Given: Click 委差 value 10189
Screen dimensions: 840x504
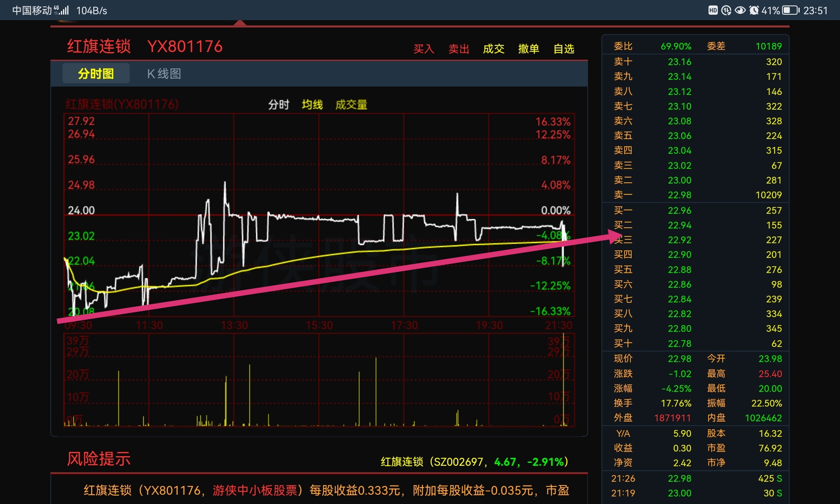Looking at the screenshot, I should click(x=768, y=46).
